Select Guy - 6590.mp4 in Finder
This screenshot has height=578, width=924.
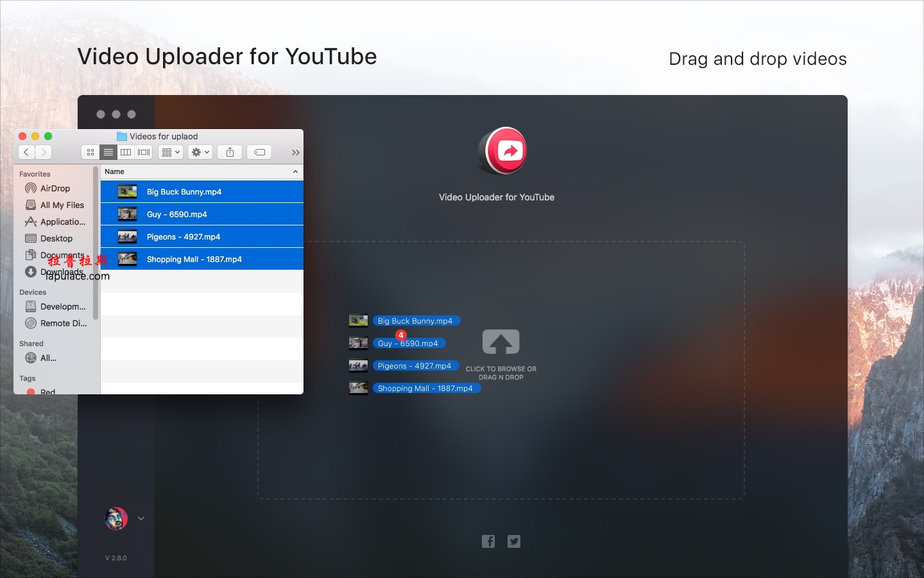point(201,215)
